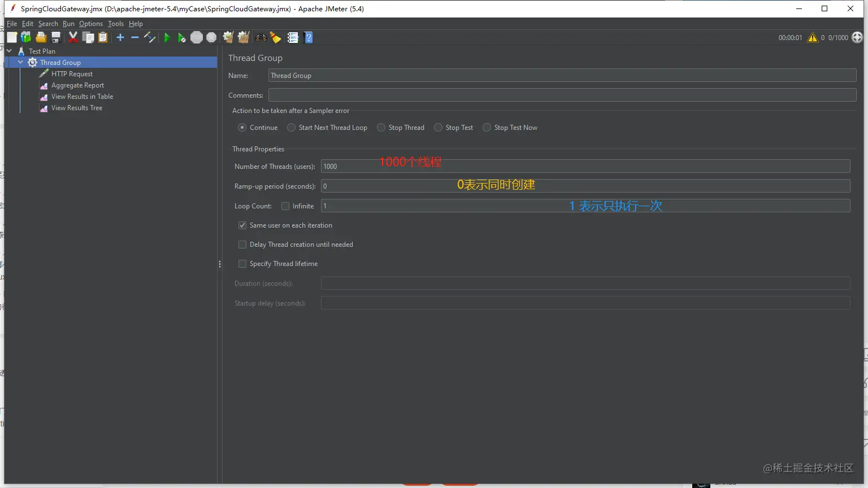Image resolution: width=868 pixels, height=488 pixels.
Task: Click the Help question mark icon
Action: coord(309,37)
